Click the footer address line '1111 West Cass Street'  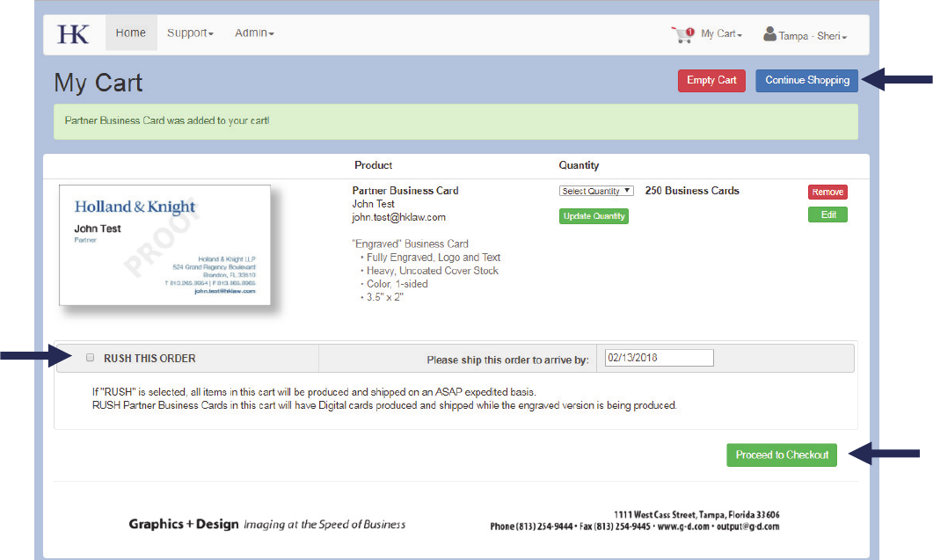696,515
